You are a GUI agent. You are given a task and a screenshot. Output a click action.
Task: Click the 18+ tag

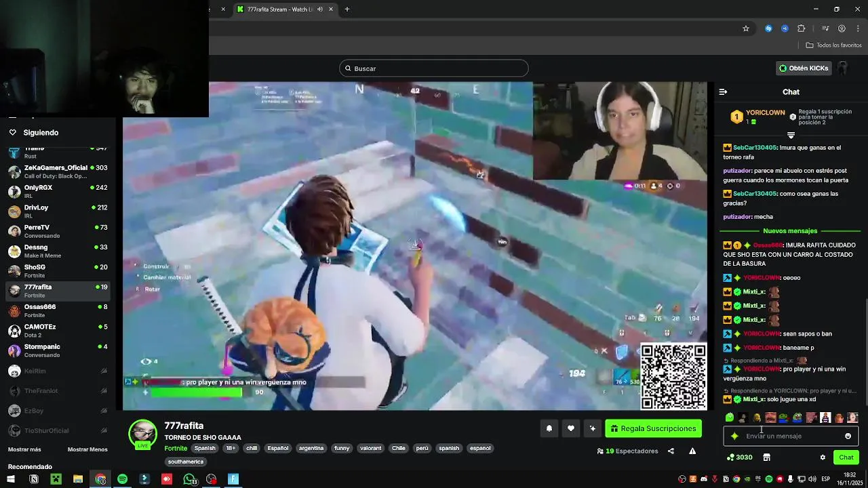(231, 448)
